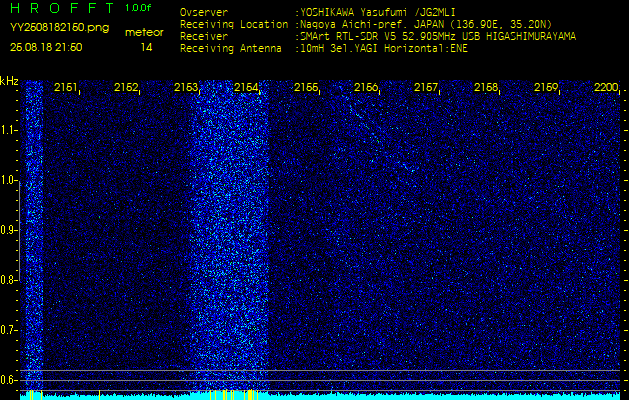Click the 2155 time axis label
Image resolution: width=629 pixels, height=400 pixels.
point(306,87)
